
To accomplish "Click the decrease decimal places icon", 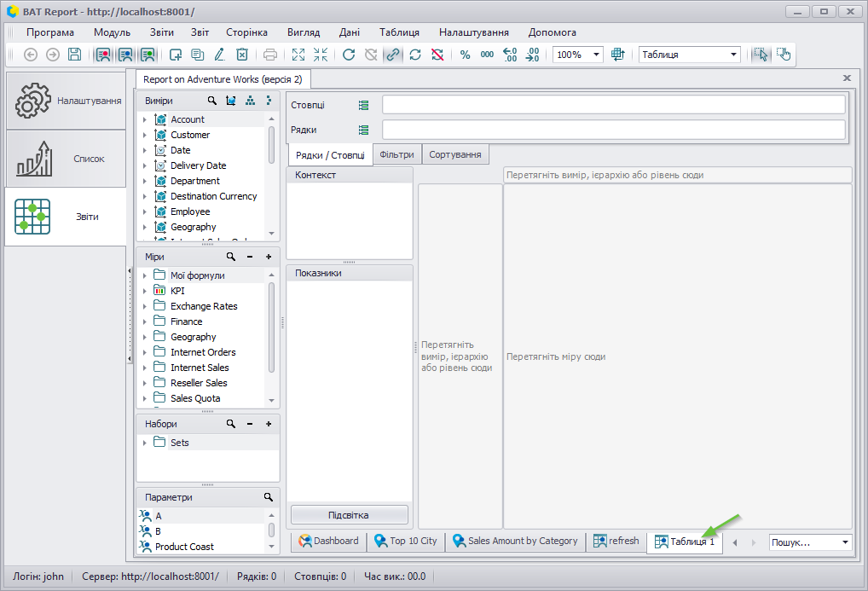I will point(532,55).
